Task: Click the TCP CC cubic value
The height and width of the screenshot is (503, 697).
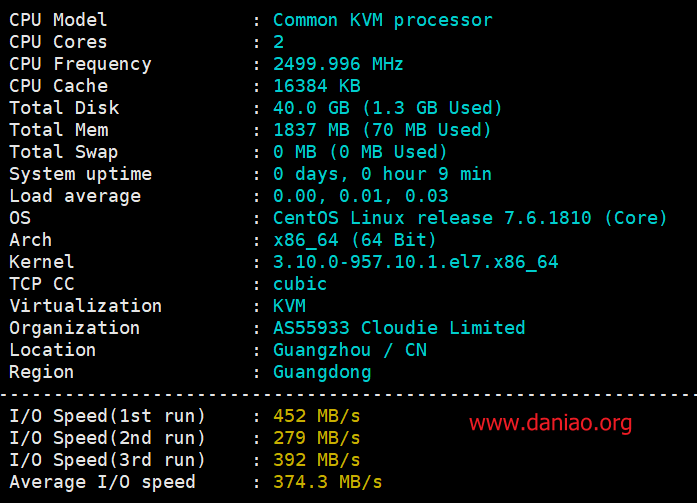Action: [x=300, y=284]
